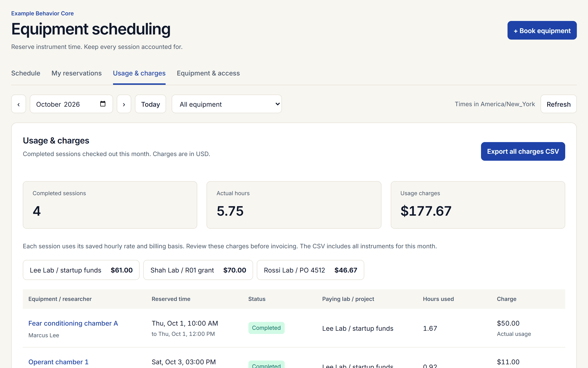Image resolution: width=588 pixels, height=368 pixels.
Task: Click Export all charges CSV
Action: tap(523, 151)
